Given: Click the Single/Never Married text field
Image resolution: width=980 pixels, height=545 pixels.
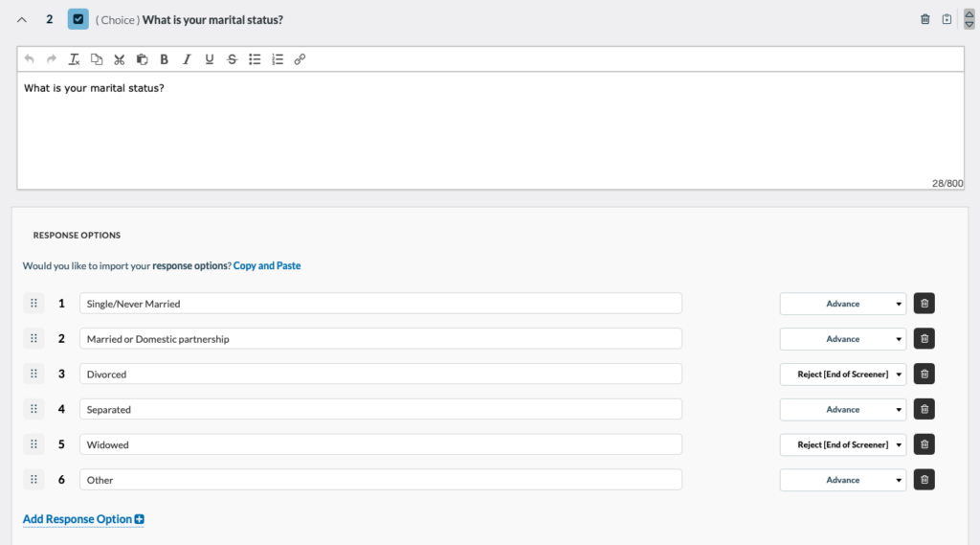Looking at the screenshot, I should 381,304.
